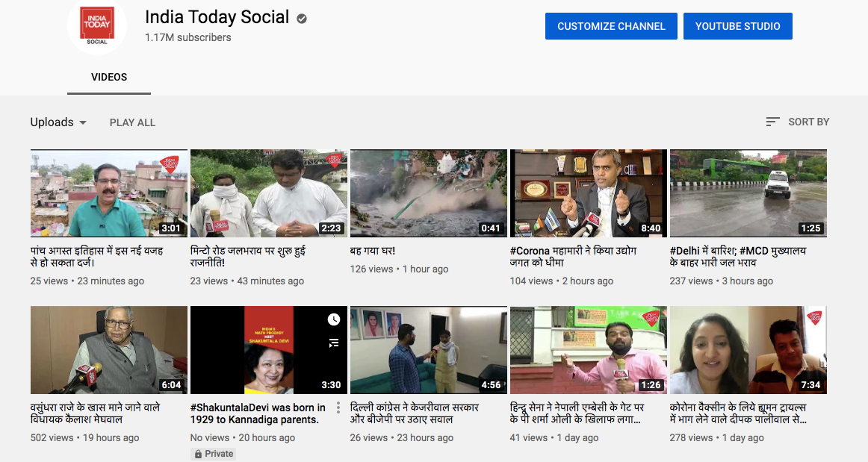Click the title '#ShakuntalaDevi was born in 1929'
The image size is (868, 462).
point(258,413)
